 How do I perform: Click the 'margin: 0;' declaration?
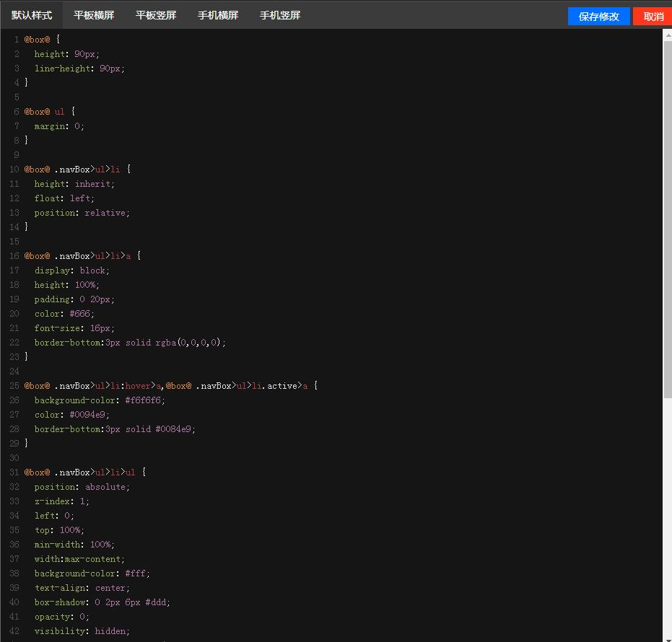click(x=59, y=126)
